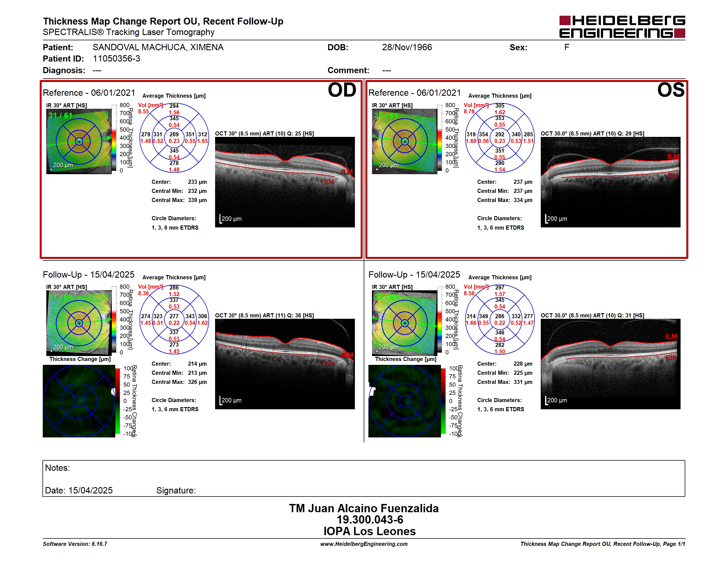Open the OS reference IR fundus thumbnail
The image size is (728, 563).
404,141
